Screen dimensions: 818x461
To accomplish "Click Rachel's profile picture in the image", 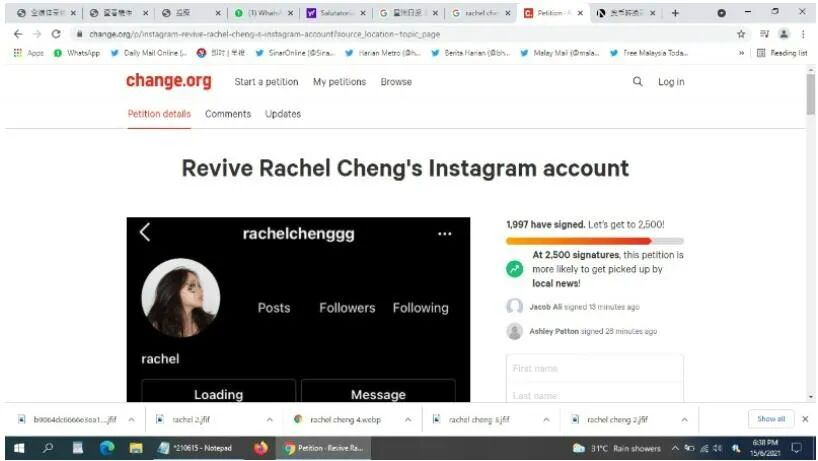I will tap(181, 297).
